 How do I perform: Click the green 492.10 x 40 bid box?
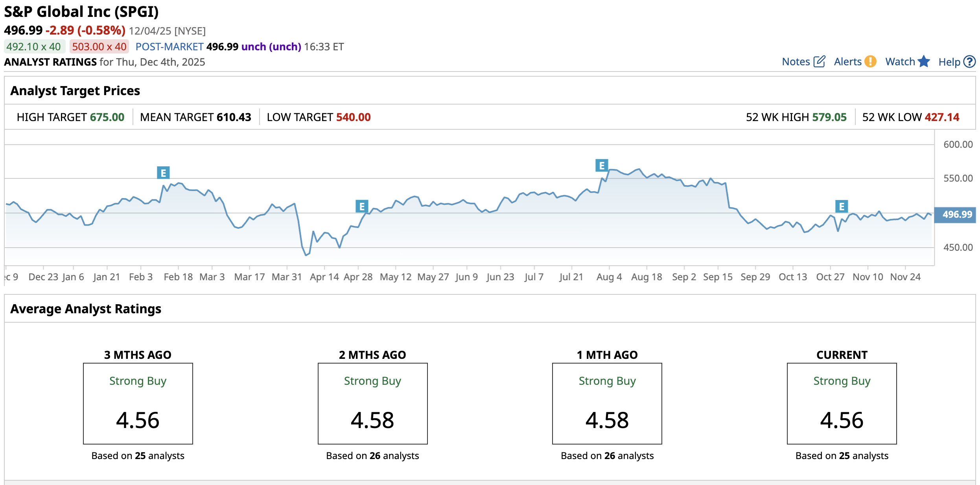tap(34, 47)
